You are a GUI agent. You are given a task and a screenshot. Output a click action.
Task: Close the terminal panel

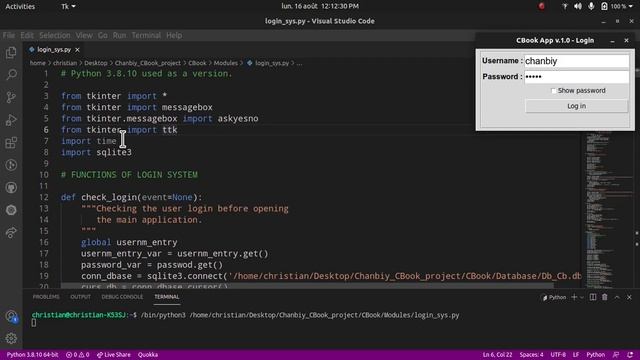tap(629, 297)
